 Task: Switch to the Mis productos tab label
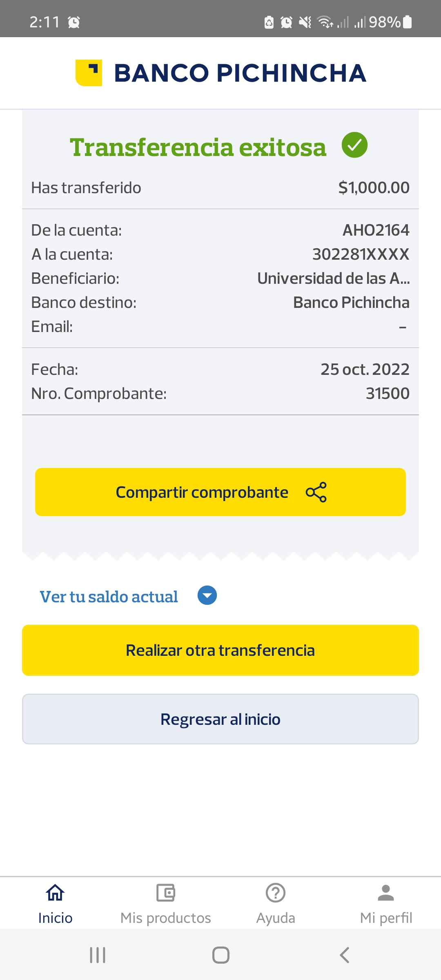(x=165, y=918)
